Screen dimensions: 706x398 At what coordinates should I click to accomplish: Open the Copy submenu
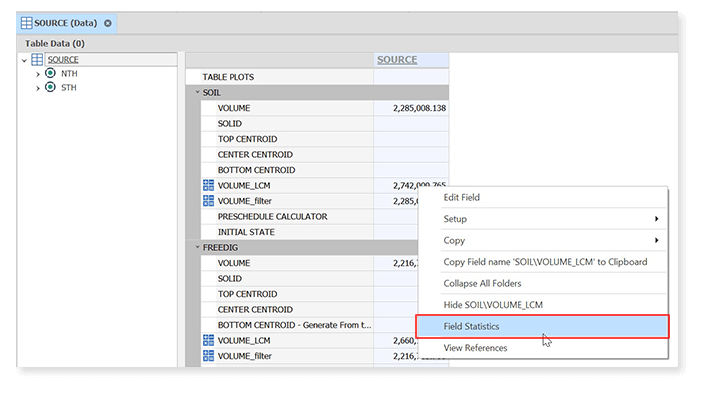pyautogui.click(x=543, y=240)
